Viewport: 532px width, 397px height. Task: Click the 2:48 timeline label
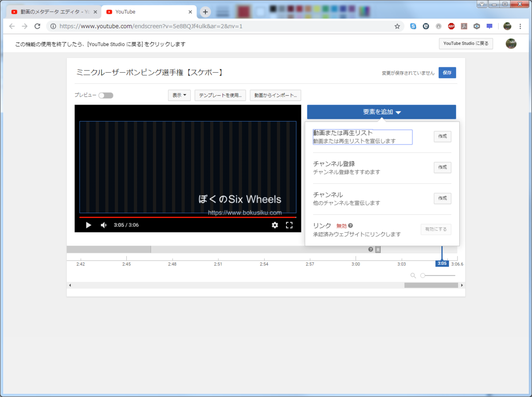(x=172, y=264)
